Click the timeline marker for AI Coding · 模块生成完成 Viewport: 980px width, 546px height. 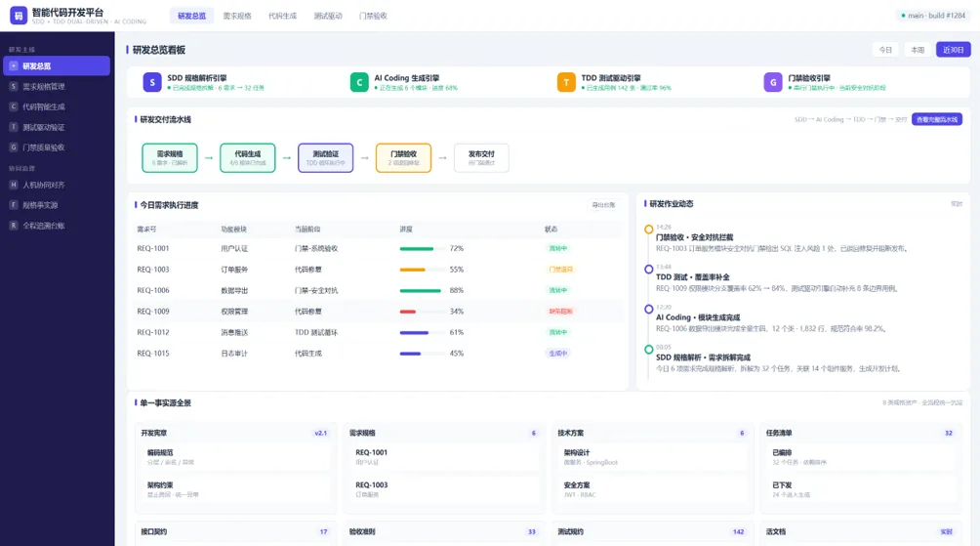[x=649, y=309]
